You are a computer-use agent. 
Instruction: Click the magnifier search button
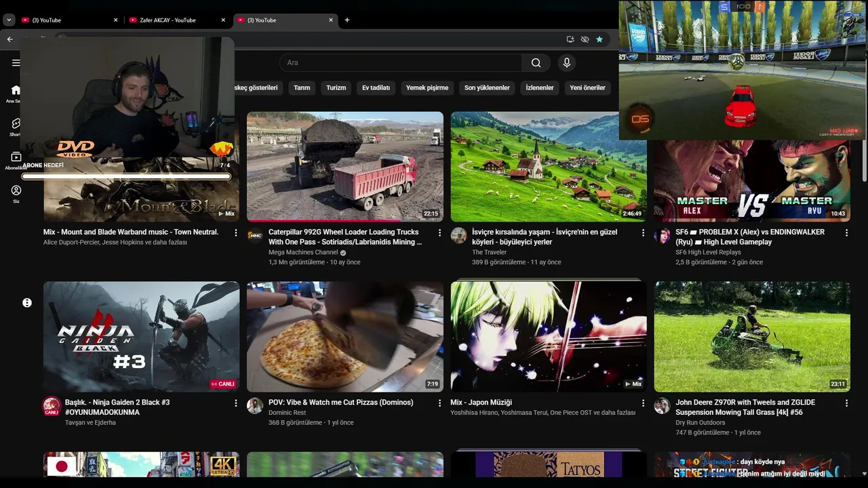coord(536,63)
